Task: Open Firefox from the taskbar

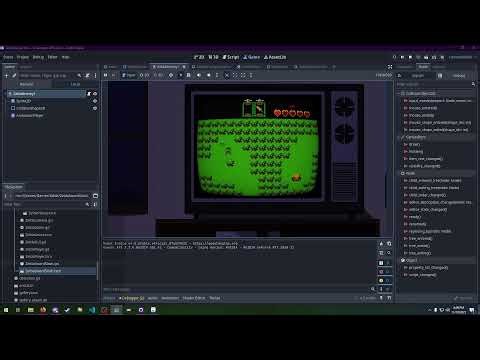Action: click(43, 310)
